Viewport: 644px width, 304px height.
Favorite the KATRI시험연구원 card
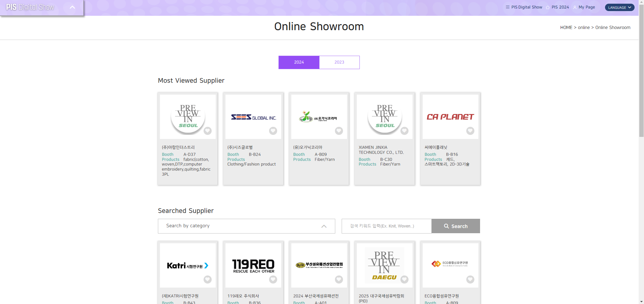(x=208, y=280)
